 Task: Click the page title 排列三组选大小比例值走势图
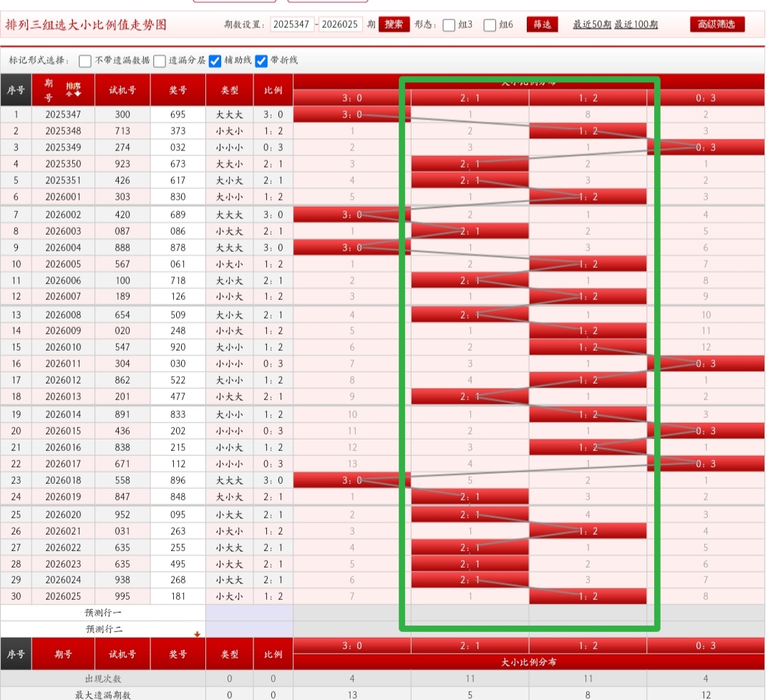[x=86, y=24]
